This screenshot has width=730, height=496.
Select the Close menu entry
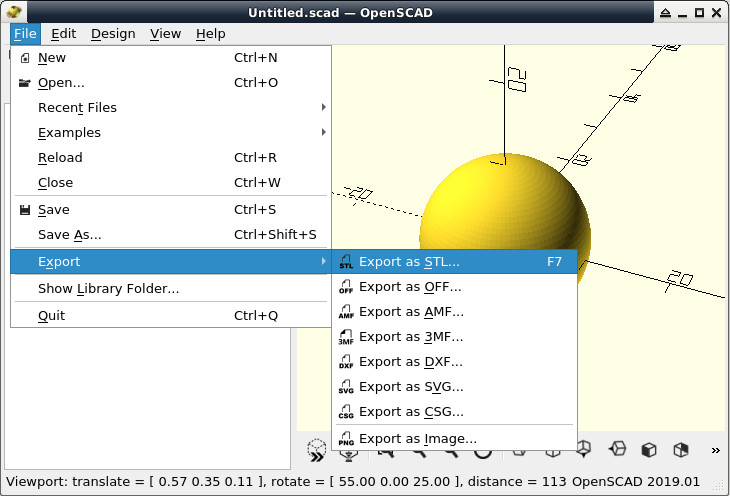pyautogui.click(x=171, y=183)
